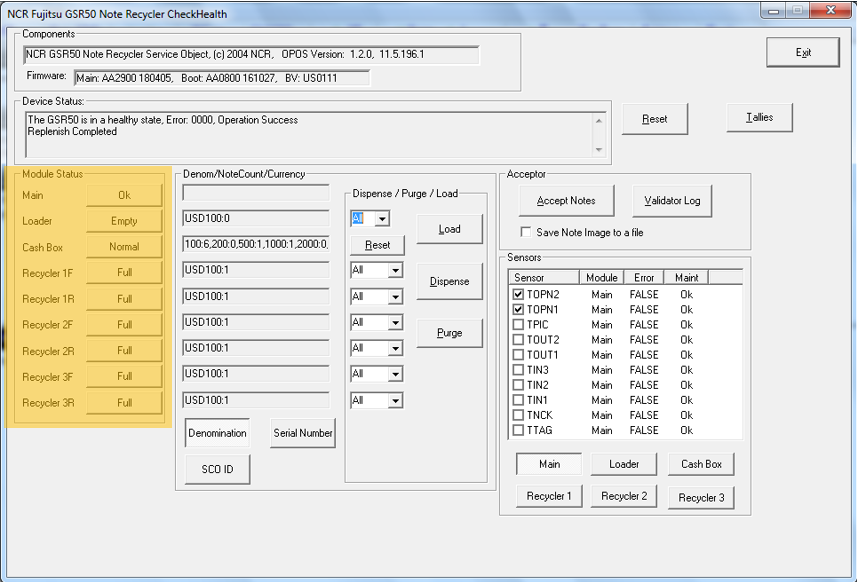Click the Main module Ok status button
This screenshot has width=857, height=582.
coord(124,195)
